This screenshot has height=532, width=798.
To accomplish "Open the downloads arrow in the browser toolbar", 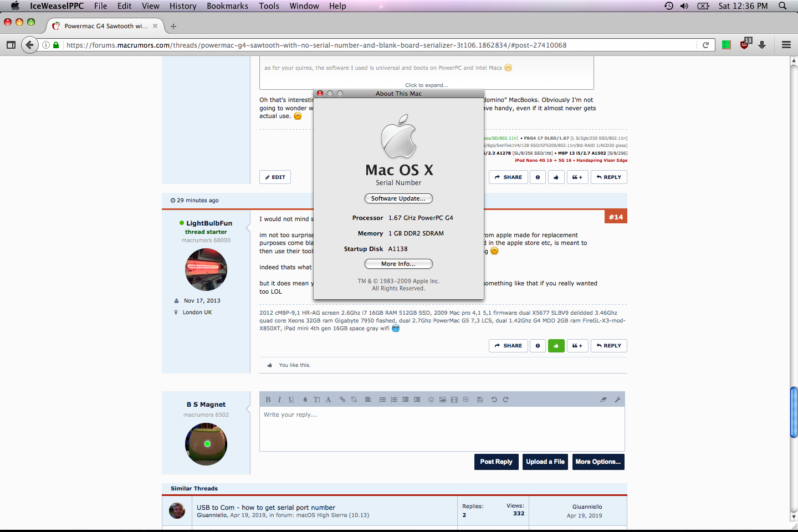I will click(x=762, y=45).
